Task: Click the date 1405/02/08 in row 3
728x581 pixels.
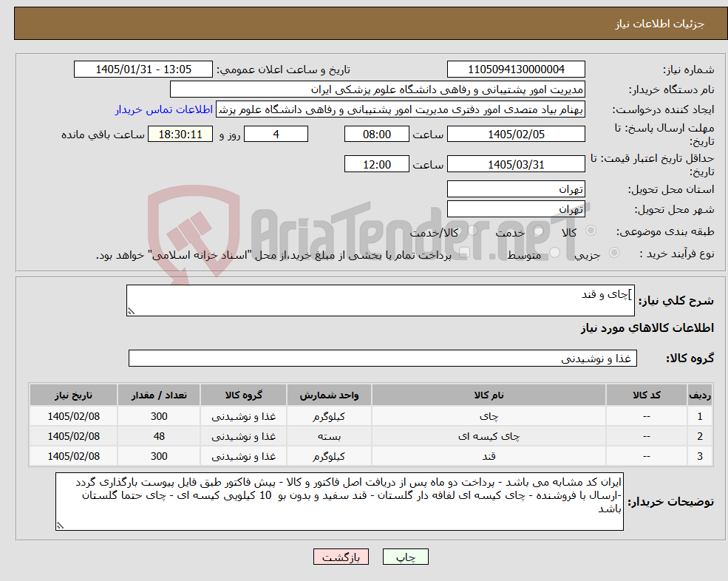Action: pos(73,456)
